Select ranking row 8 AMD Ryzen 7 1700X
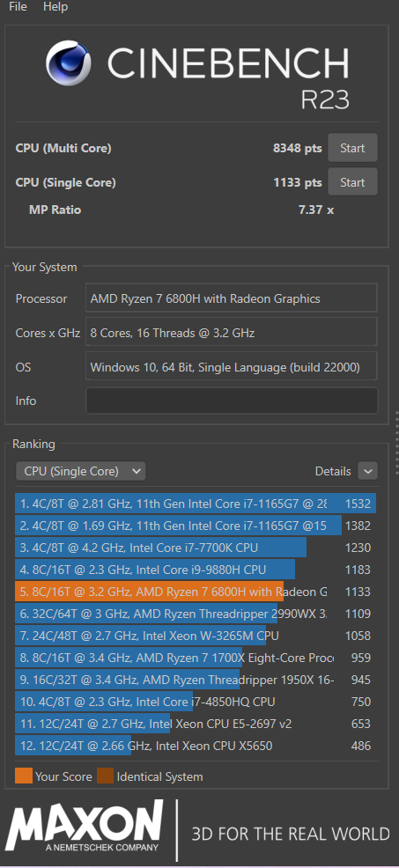The image size is (399, 868). pyautogui.click(x=196, y=658)
